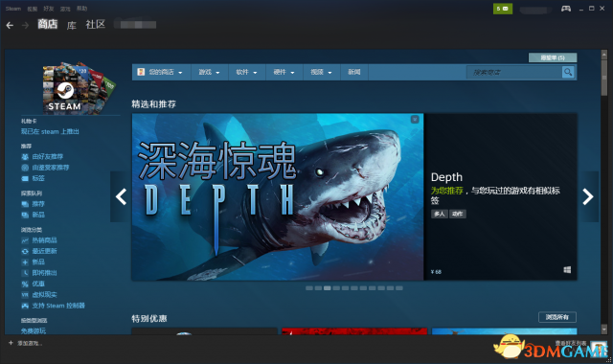613x364 pixels.
Task: Open the blurred username profile tab
Action: (x=135, y=25)
